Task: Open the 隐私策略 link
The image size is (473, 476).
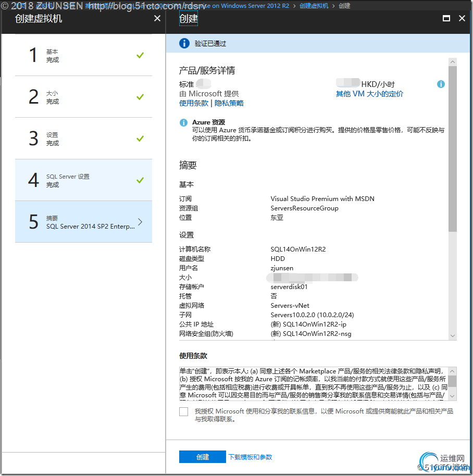Action: pyautogui.click(x=229, y=103)
